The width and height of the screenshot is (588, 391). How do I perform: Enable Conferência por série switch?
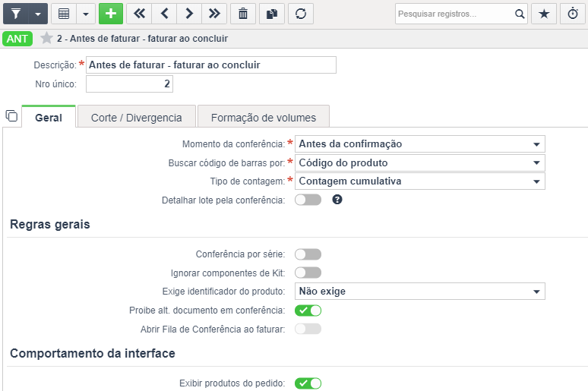pyautogui.click(x=308, y=254)
